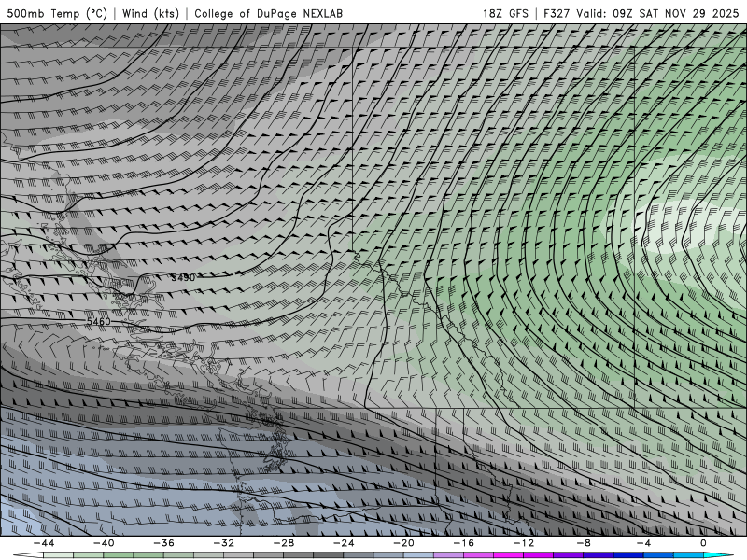
Task: Click the -24 colorbar scale label
Action: tap(344, 543)
